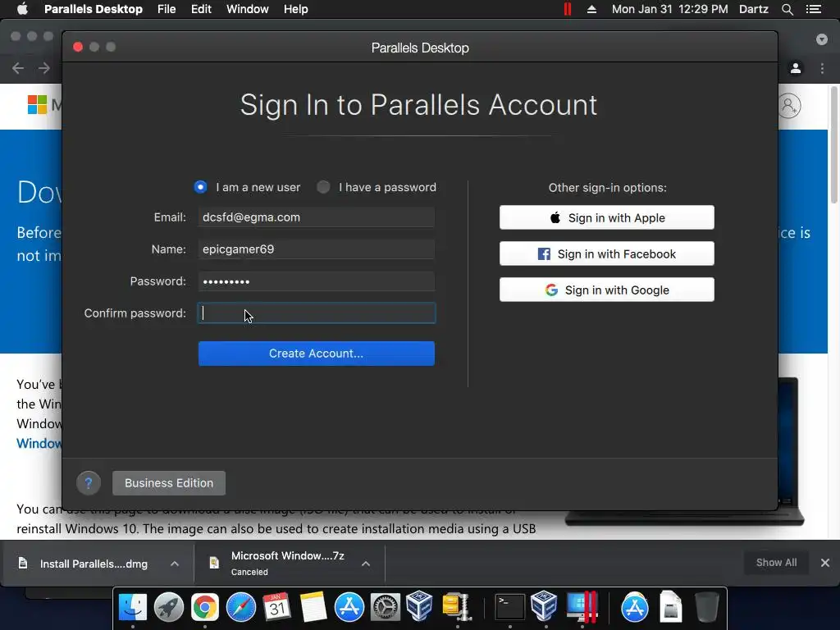Viewport: 840px width, 630px height.
Task: Click the Password input field
Action: 316,281
